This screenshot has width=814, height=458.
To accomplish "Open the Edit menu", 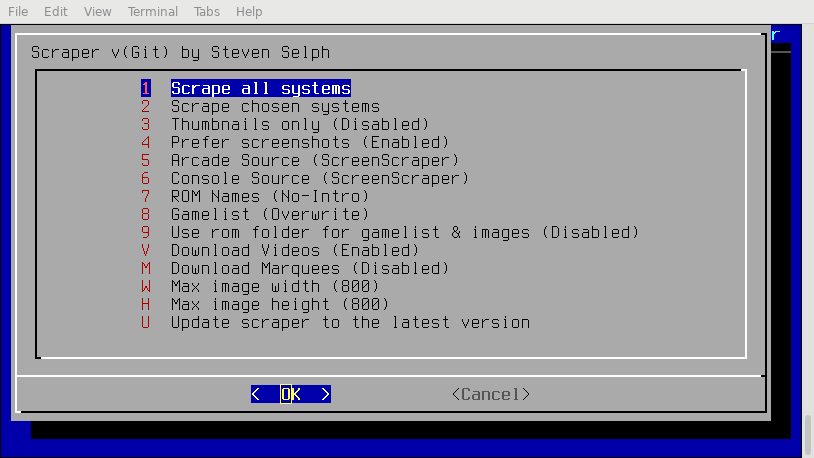I will pos(56,12).
